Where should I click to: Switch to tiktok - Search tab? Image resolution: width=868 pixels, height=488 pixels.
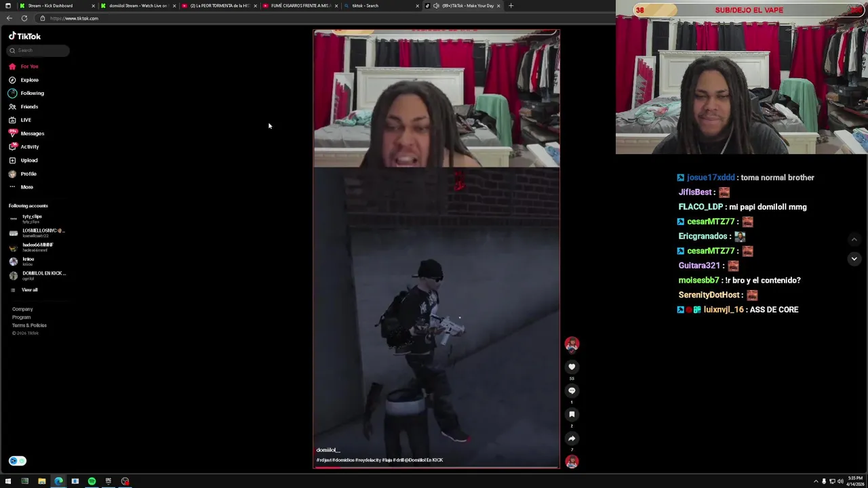(x=382, y=5)
